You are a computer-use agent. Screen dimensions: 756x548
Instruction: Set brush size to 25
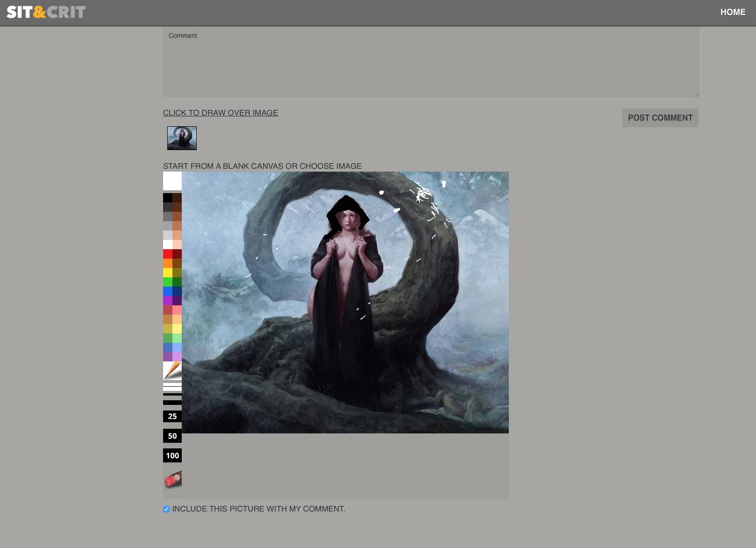[172, 416]
